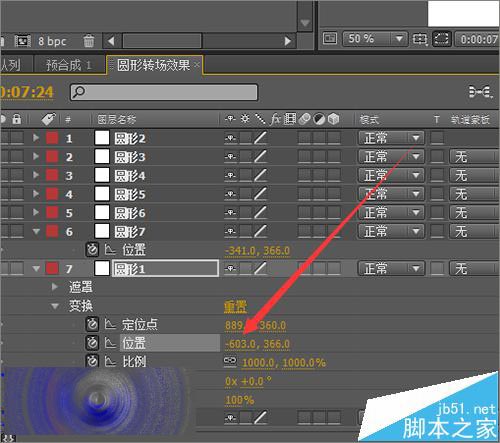The height and width of the screenshot is (443, 500).
Task: Click position value -603.0, 366.0
Action: coord(257,344)
